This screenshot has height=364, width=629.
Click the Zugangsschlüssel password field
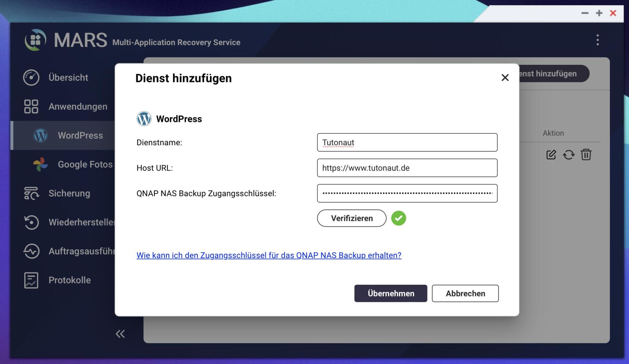pos(407,193)
